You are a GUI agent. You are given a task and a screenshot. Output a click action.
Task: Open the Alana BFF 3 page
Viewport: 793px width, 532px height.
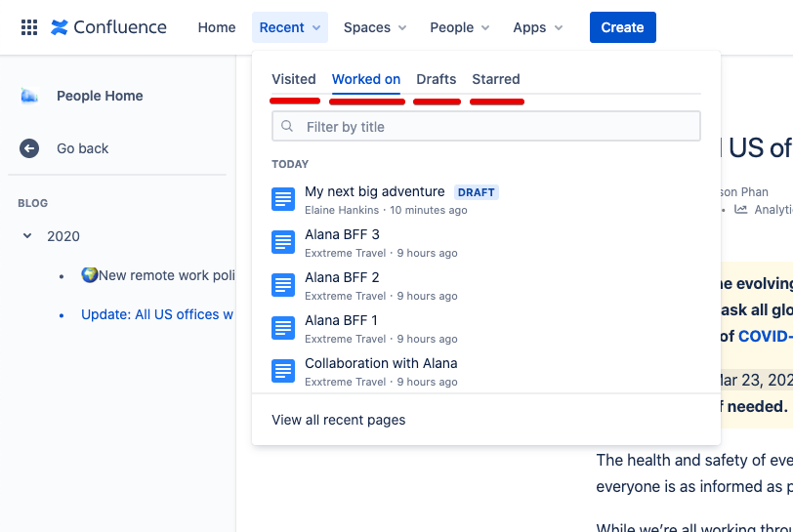point(342,234)
